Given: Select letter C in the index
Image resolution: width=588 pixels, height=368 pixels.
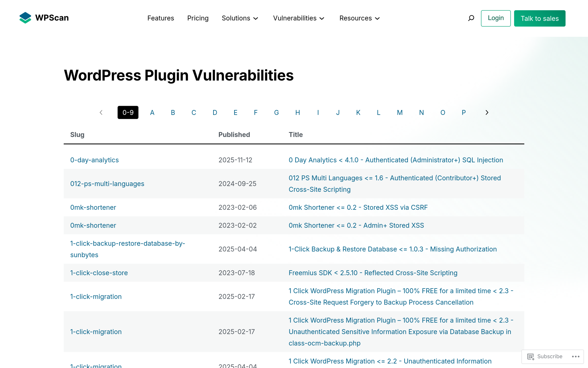Looking at the screenshot, I should point(194,112).
